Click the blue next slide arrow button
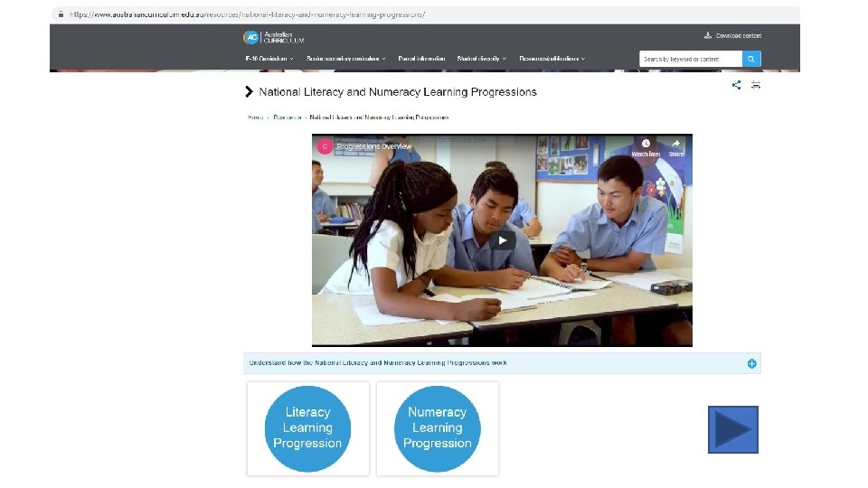The width and height of the screenshot is (868, 488). coord(733,429)
